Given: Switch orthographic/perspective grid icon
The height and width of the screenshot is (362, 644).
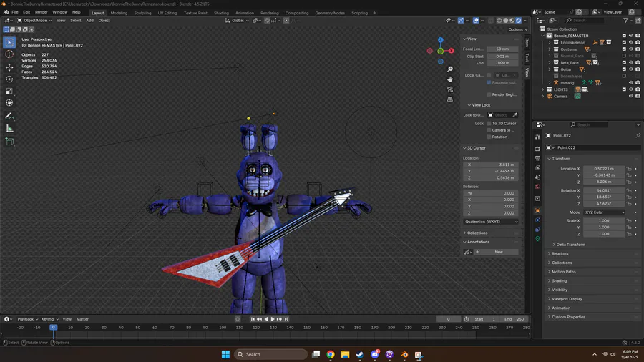Looking at the screenshot, I should (450, 99).
